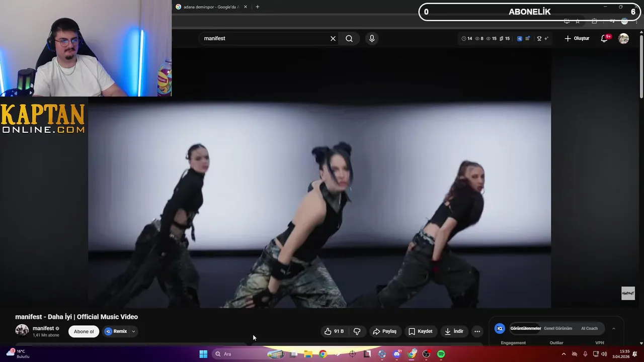Open the manifest channel avatar
This screenshot has width=644, height=362.
click(22, 330)
